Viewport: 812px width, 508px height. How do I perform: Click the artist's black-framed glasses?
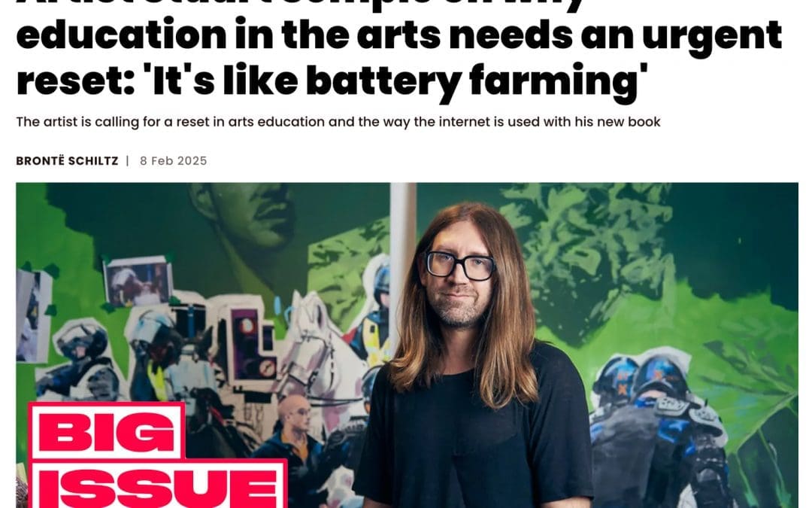460,266
